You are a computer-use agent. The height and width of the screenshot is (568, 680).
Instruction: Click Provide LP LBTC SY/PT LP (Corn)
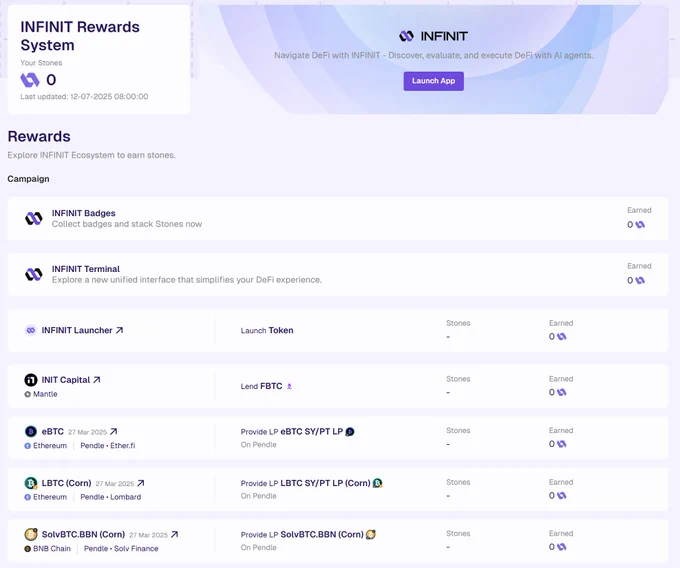[x=305, y=483]
